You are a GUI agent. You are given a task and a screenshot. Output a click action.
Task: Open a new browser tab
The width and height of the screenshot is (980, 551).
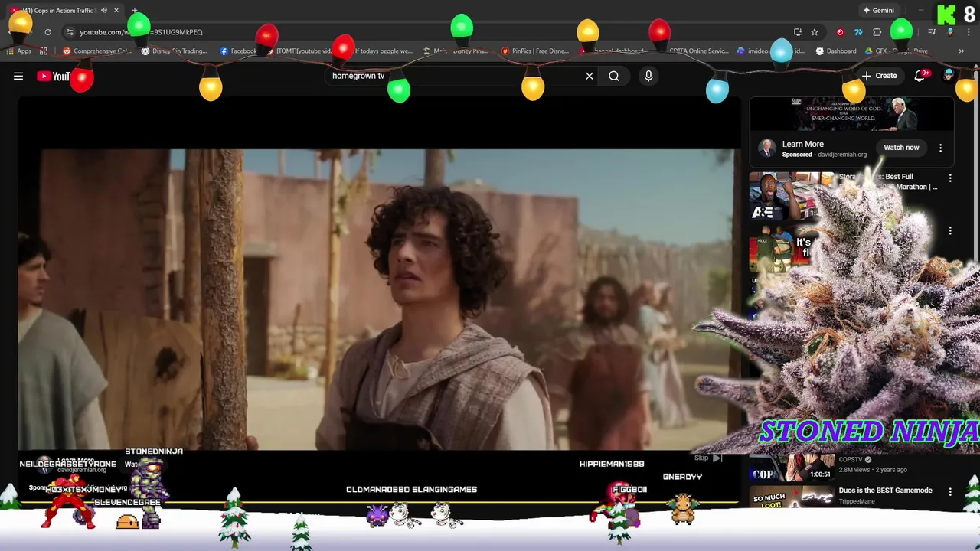click(x=135, y=11)
